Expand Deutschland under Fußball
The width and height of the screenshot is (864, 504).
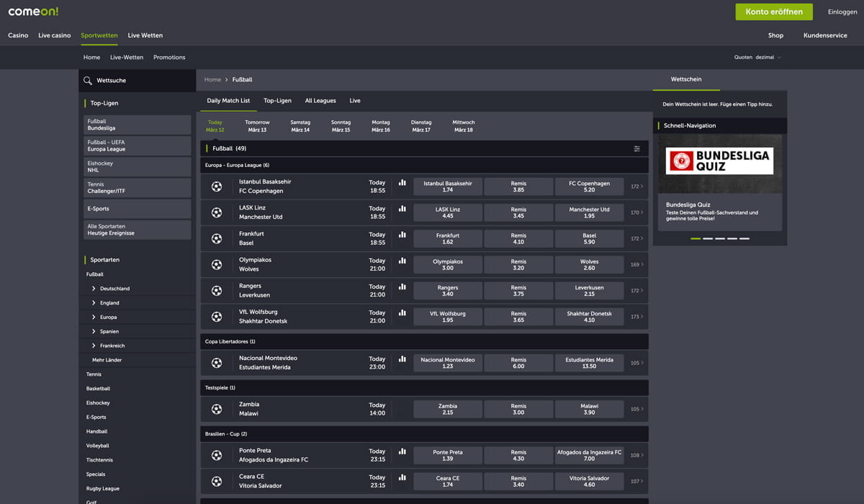pos(94,289)
